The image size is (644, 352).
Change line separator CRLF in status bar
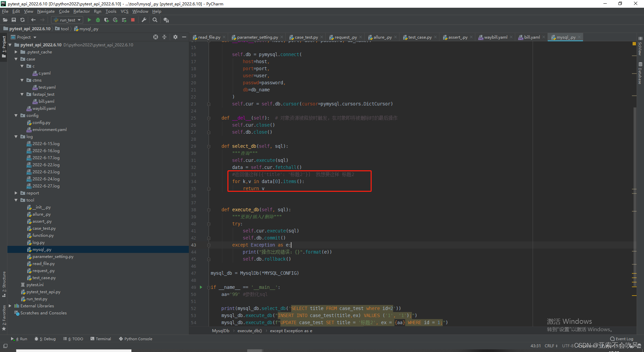551,346
